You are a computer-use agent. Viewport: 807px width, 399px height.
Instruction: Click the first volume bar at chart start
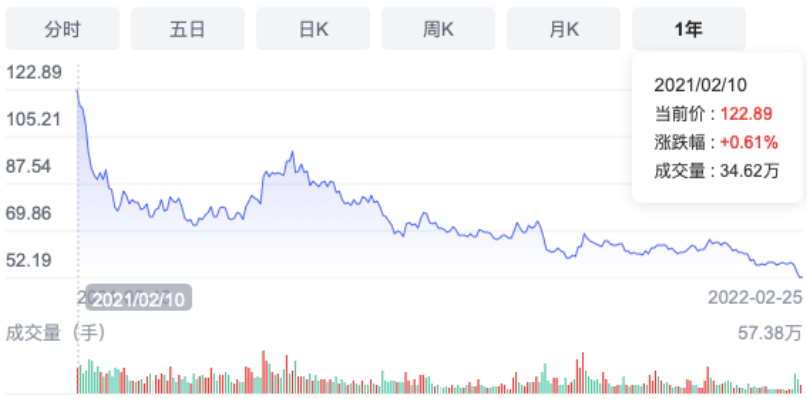point(78,381)
